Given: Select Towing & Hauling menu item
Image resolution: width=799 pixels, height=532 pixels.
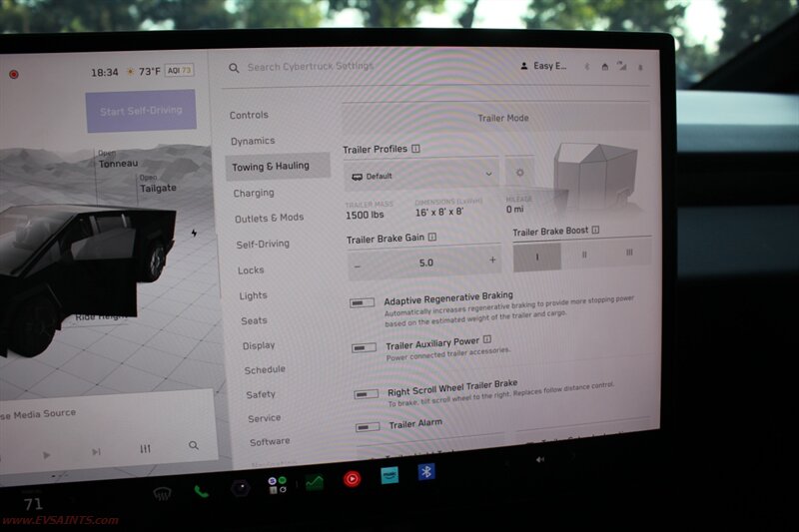Looking at the screenshot, I should coord(278,166).
